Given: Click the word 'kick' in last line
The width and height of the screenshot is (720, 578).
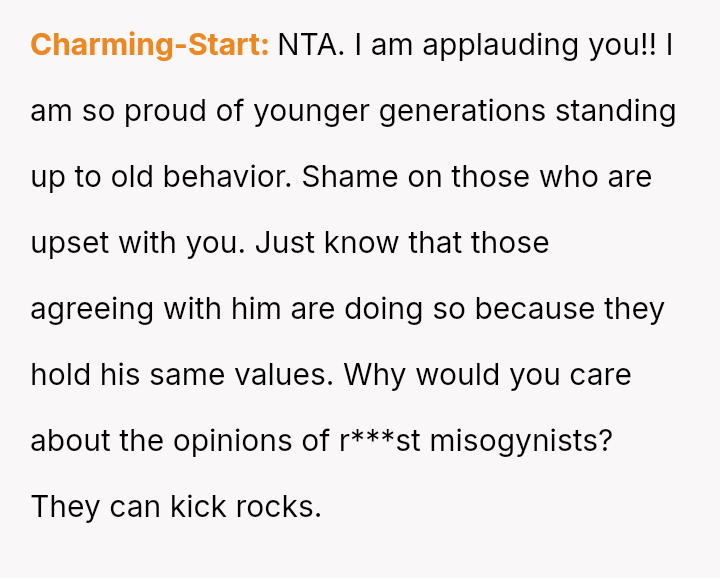Looking at the screenshot, I should pos(198,507).
